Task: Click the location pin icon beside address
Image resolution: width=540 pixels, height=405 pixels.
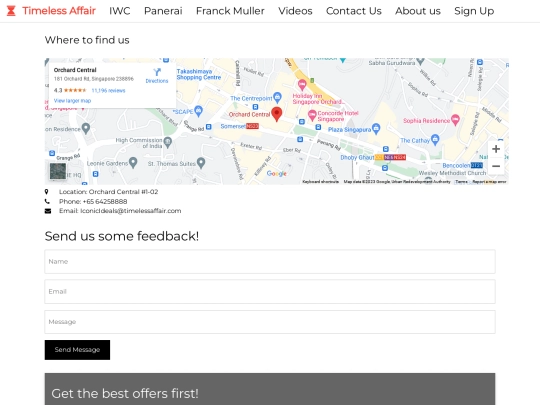Action: [46, 192]
